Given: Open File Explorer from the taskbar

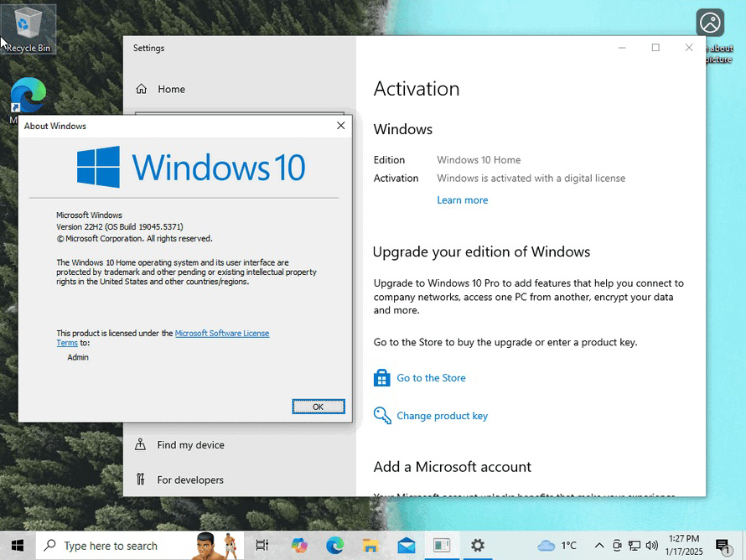Looking at the screenshot, I should click(x=370, y=546).
